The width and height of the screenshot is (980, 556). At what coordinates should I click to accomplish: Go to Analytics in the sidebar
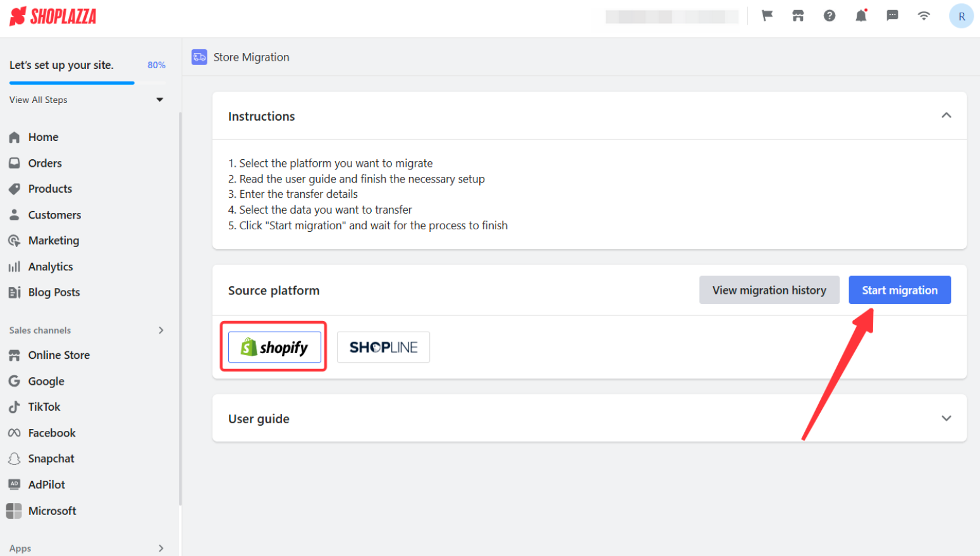point(51,267)
